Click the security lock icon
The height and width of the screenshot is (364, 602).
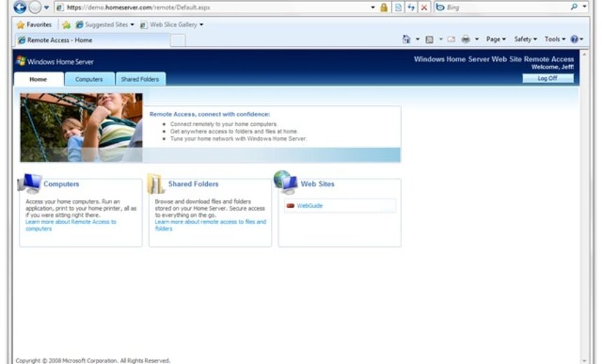click(384, 7)
